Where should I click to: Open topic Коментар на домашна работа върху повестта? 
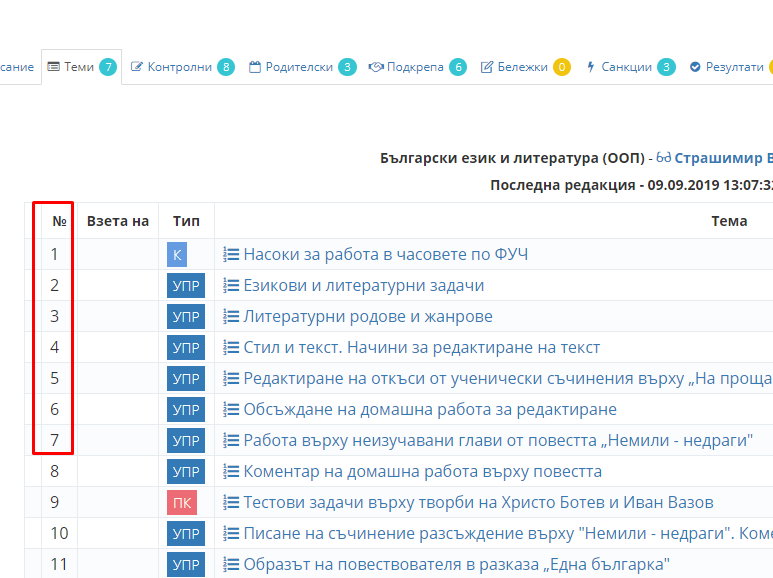coord(422,471)
